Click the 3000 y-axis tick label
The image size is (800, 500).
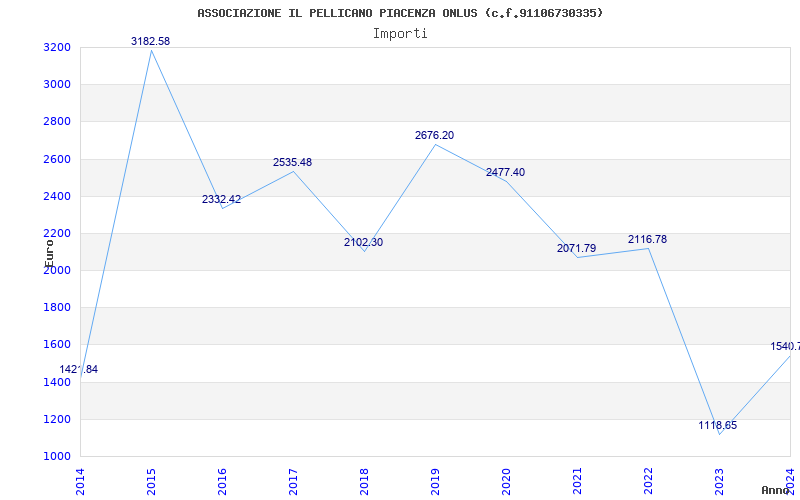pos(56,85)
